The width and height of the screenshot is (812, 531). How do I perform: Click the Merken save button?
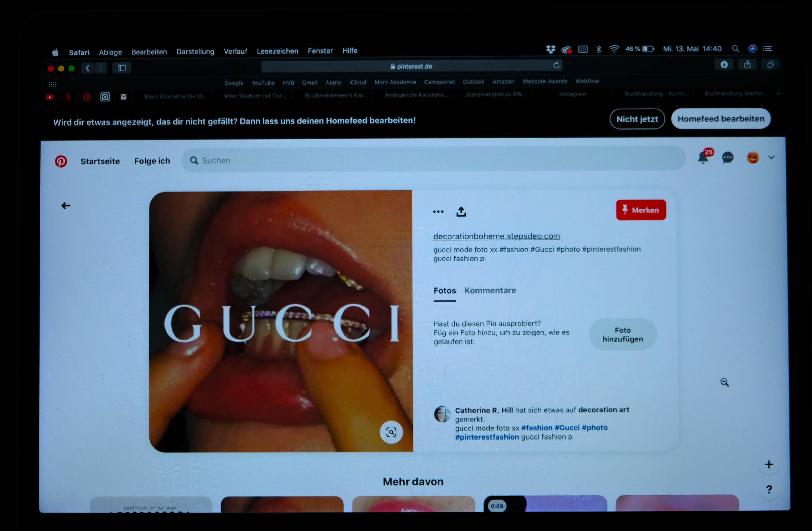(641, 210)
